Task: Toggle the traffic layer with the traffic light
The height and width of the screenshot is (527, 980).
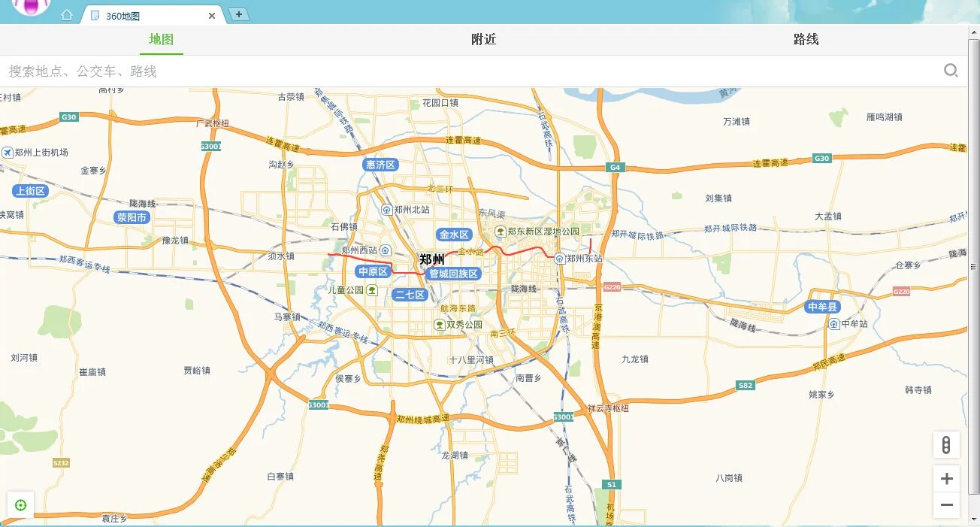Action: (946, 445)
